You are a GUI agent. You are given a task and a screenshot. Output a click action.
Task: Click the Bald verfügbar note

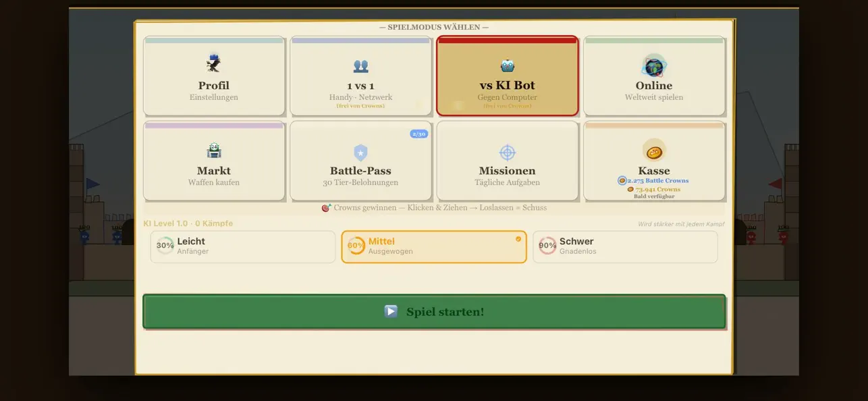[654, 196]
